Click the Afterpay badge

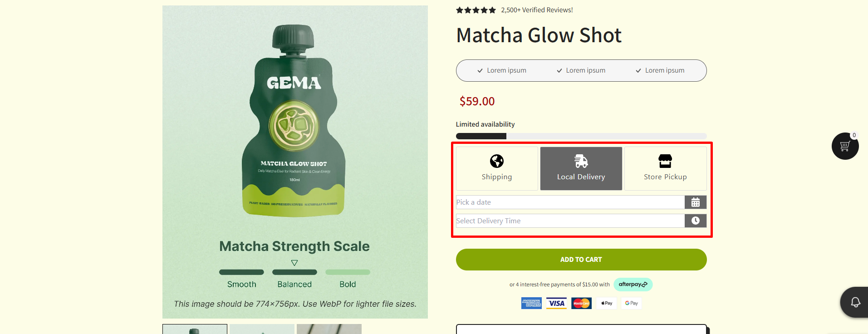633,285
